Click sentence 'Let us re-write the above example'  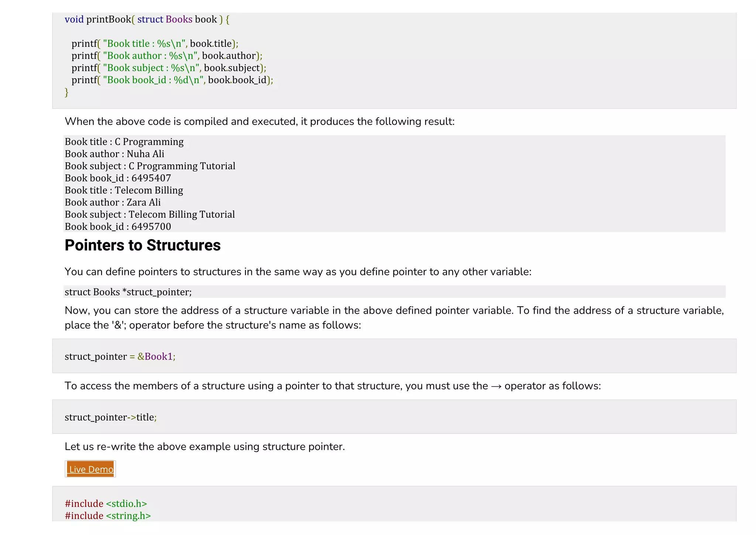(x=205, y=447)
